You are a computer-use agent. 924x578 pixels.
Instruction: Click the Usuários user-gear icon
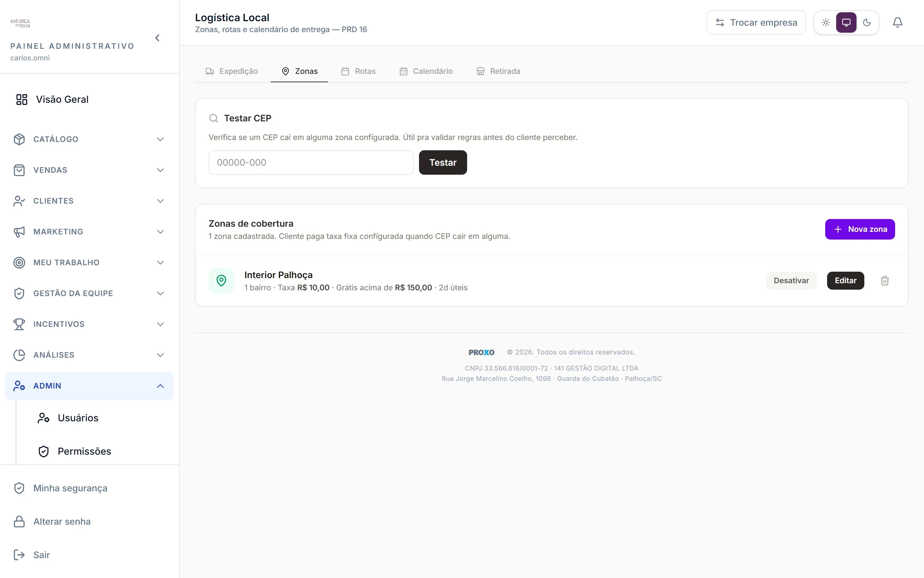(x=44, y=418)
